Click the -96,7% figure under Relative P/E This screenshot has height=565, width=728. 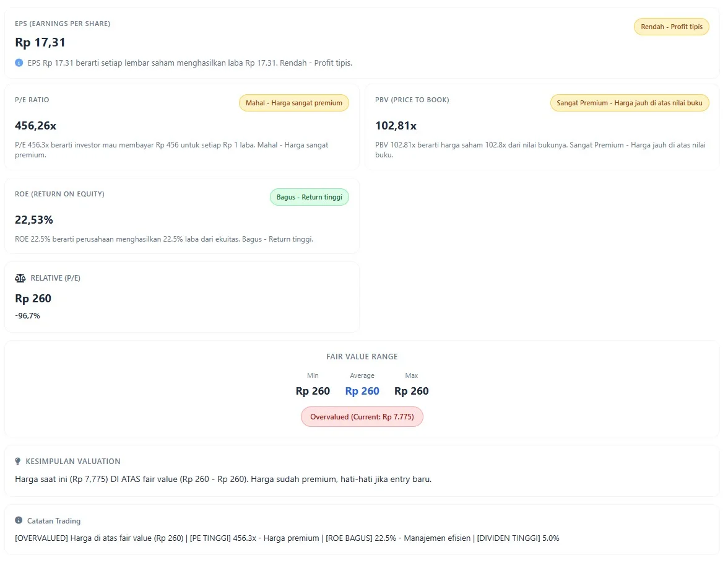tap(27, 316)
